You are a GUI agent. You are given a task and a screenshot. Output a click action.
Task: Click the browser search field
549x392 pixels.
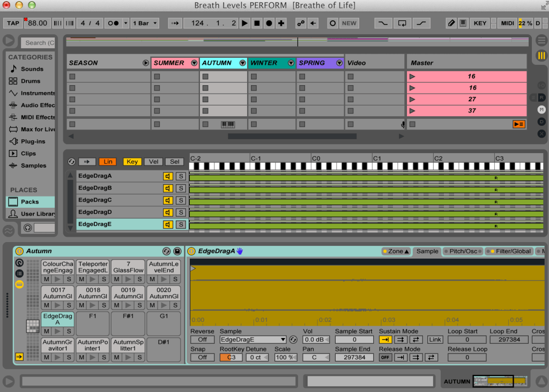(39, 42)
